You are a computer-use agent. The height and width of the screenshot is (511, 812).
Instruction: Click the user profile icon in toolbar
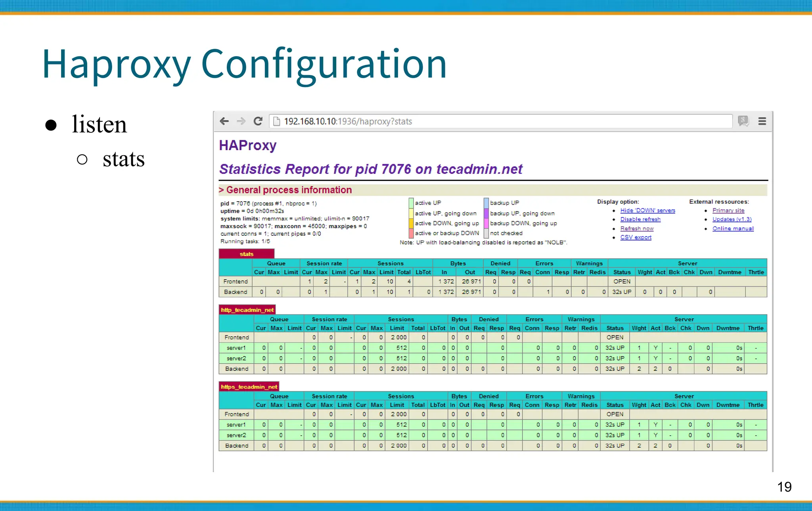[743, 121]
